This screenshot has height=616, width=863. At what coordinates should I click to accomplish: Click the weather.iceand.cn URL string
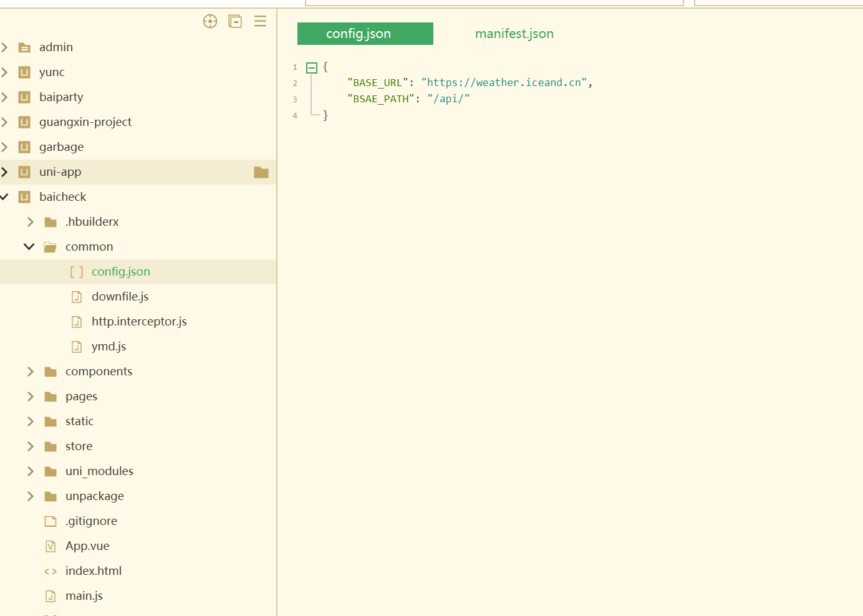[504, 83]
